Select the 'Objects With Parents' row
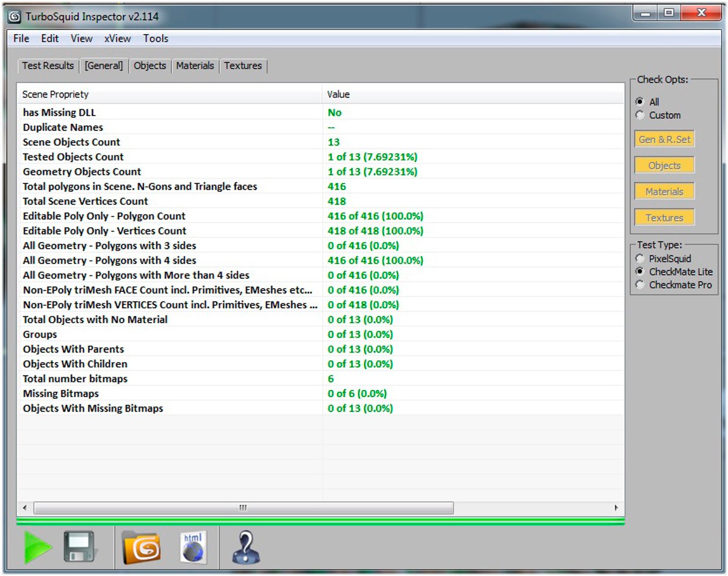Screen dimensions: 728x576 pos(321,349)
